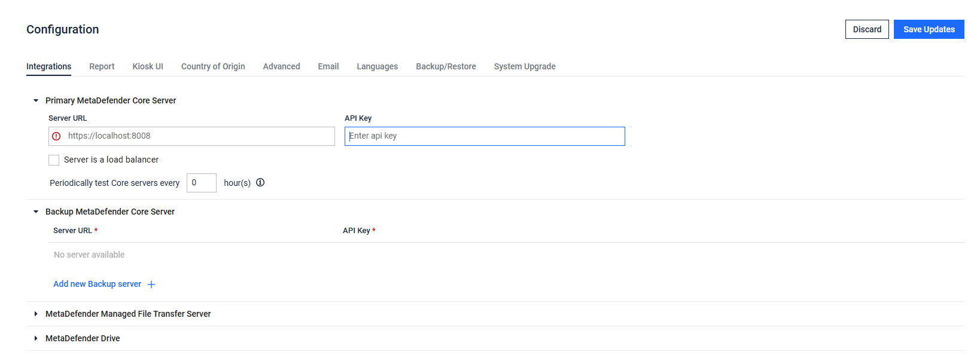Click Add new Backup server link
This screenshot has width=980, height=355.
97,284
